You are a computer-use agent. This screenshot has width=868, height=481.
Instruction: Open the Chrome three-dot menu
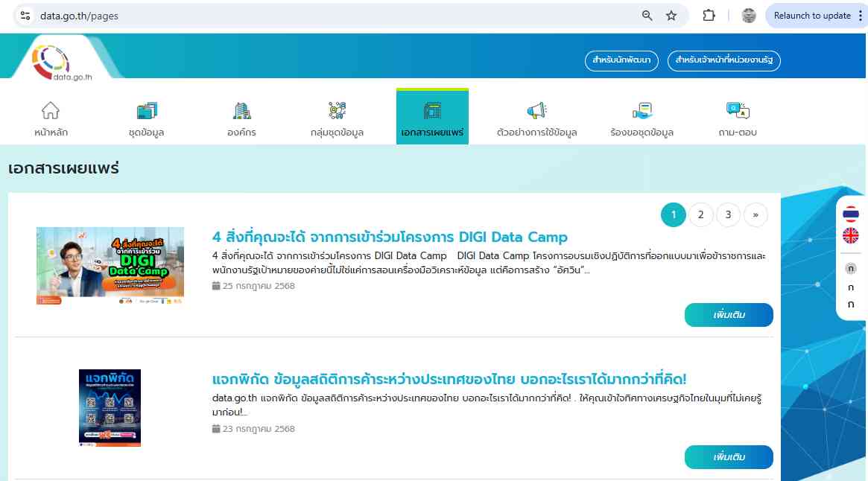861,16
